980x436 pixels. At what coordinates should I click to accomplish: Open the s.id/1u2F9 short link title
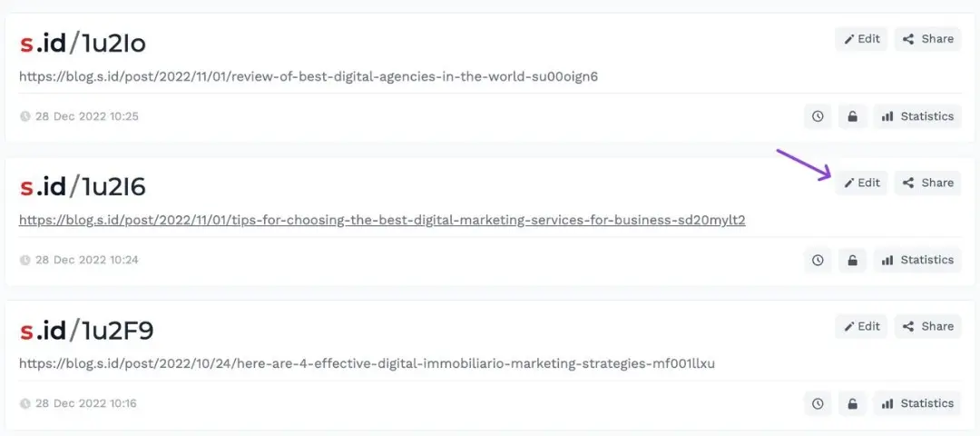86,331
